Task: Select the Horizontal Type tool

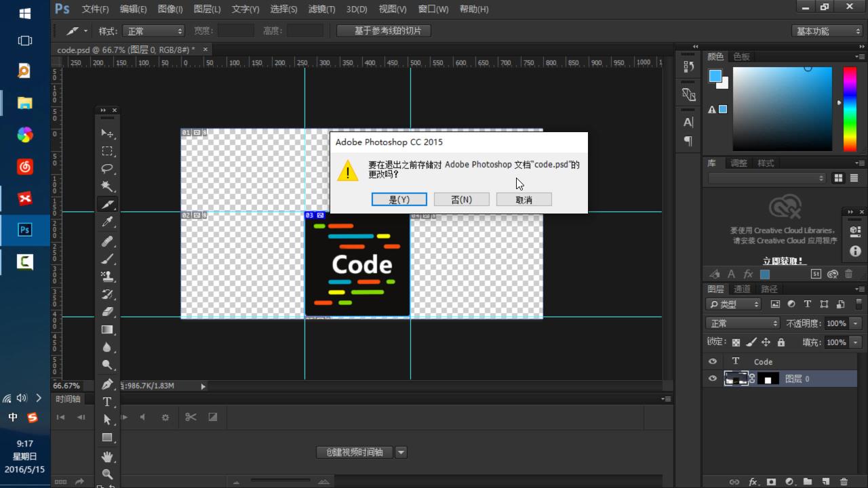Action: click(x=107, y=401)
